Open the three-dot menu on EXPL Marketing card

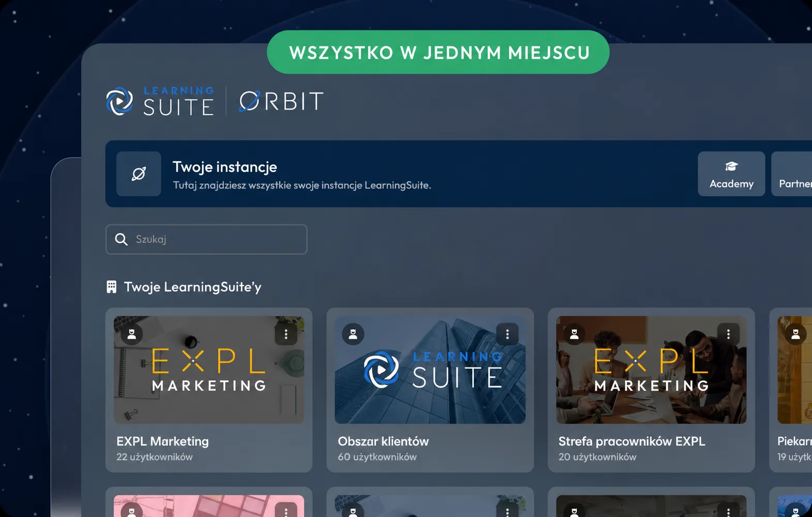[x=286, y=334]
